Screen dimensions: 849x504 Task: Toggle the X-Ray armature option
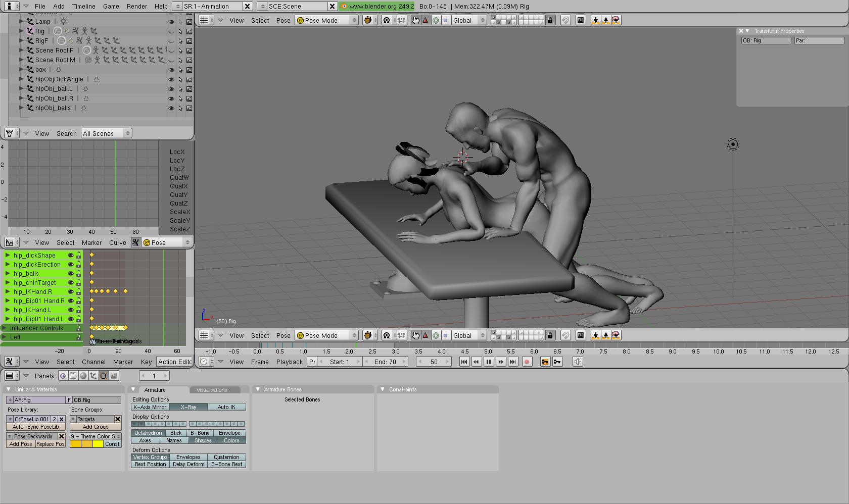coord(188,407)
